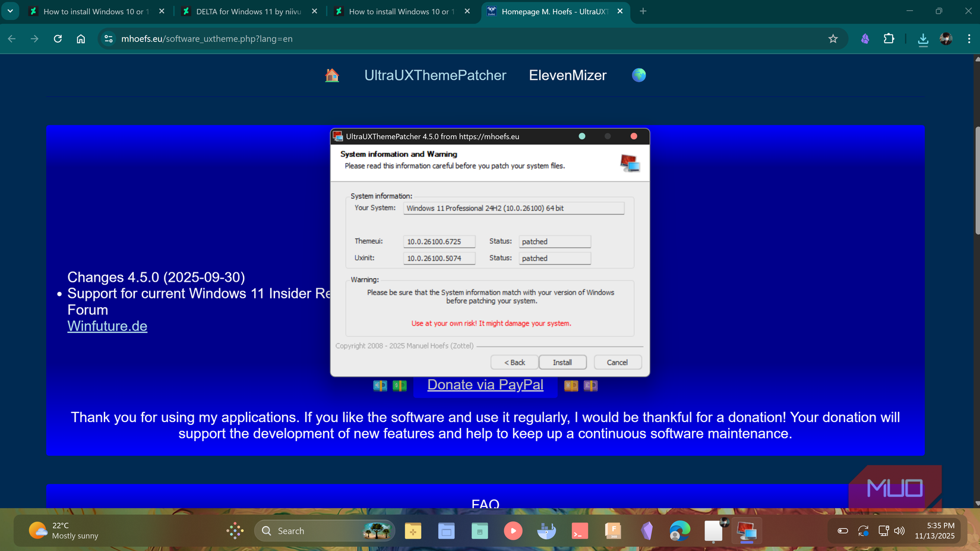Viewport: 980px width, 551px height.
Task: Open the volume icon in the system tray
Action: click(899, 530)
